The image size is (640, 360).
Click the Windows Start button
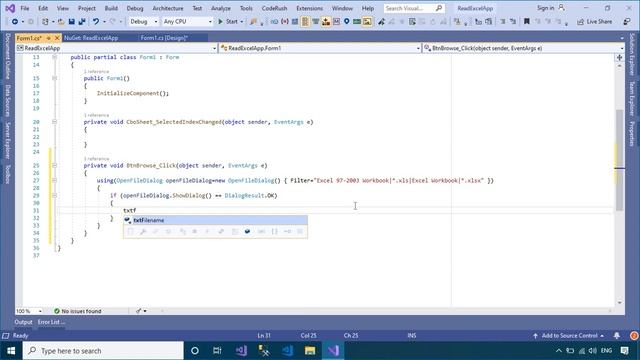pyautogui.click(x=11, y=351)
